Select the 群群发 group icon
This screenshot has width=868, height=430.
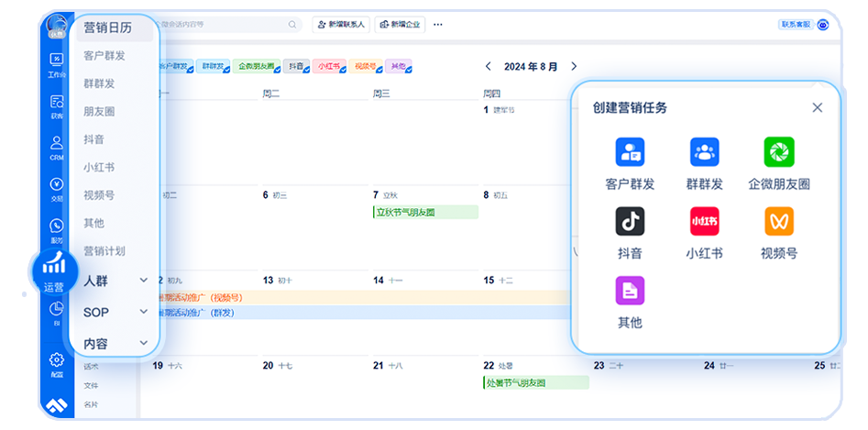704,152
